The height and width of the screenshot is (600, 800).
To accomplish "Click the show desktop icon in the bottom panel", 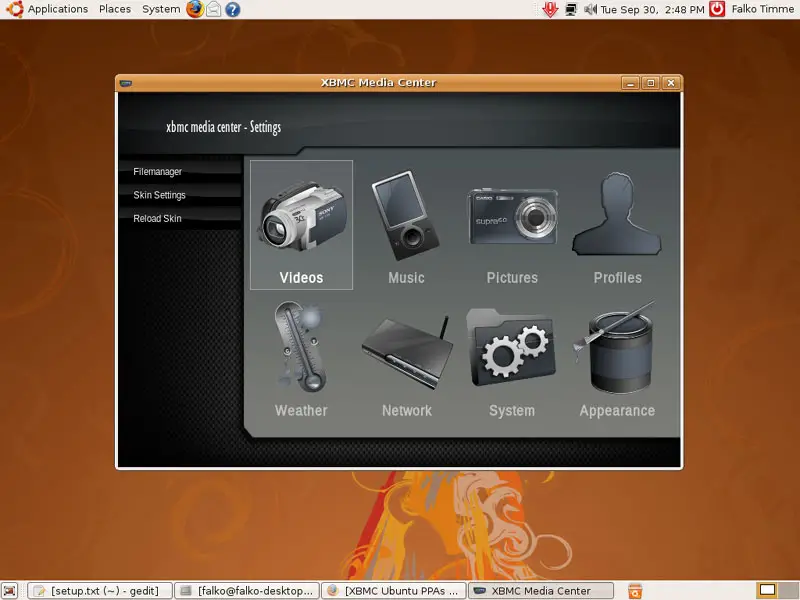I will tap(10, 590).
